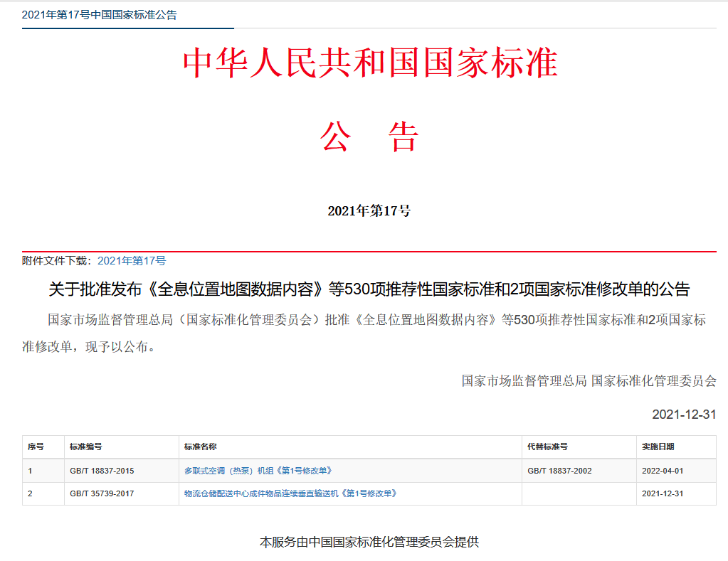Open the 多联式空调（热泵）机组 amendment link
728x561 pixels.
tap(258, 471)
